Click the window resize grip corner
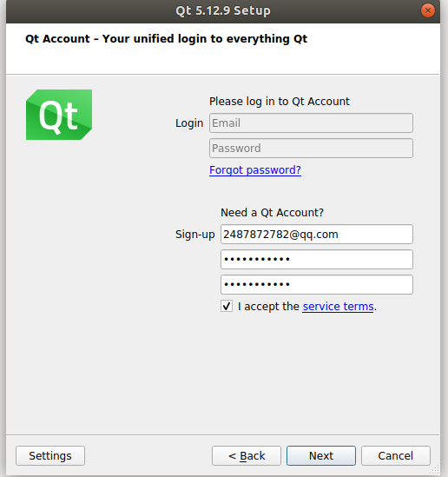This screenshot has height=477, width=448. click(x=435, y=470)
